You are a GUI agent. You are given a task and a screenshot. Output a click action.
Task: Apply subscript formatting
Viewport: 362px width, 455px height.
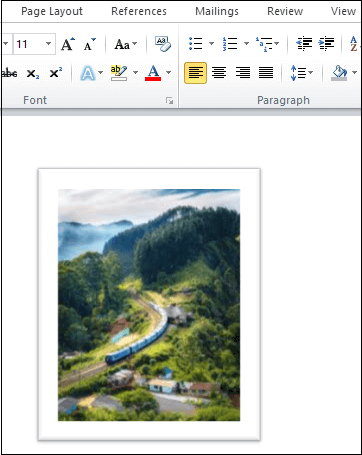point(33,73)
